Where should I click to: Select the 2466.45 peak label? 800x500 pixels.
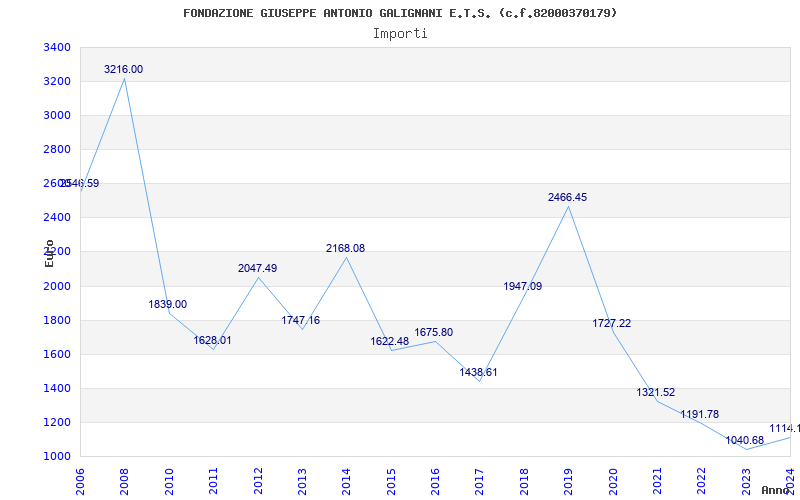[567, 197]
